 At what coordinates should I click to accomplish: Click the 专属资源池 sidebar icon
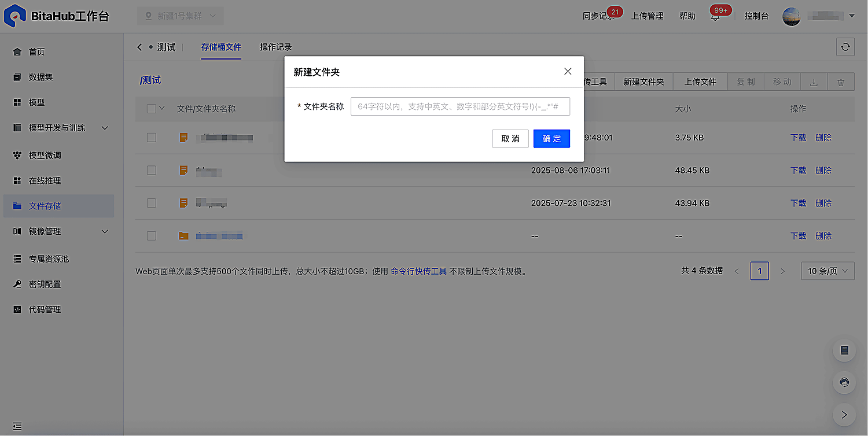coord(17,259)
